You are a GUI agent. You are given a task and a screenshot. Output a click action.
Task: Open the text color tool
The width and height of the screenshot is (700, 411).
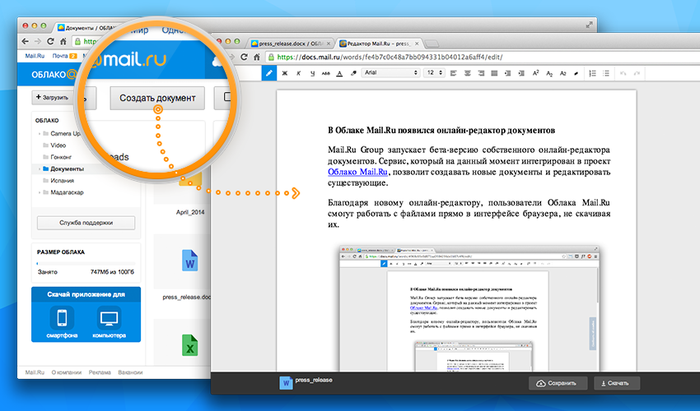339,73
